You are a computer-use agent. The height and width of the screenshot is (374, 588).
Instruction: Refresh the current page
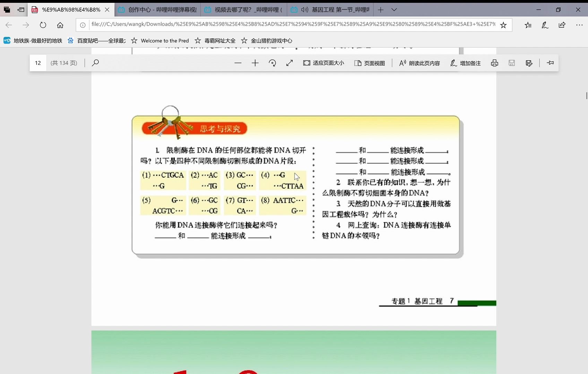[x=43, y=25]
